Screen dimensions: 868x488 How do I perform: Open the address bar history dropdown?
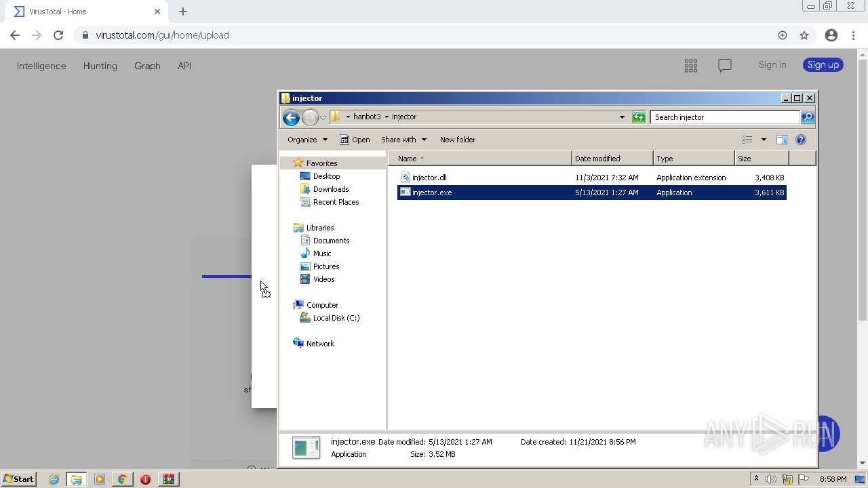pyautogui.click(x=622, y=117)
